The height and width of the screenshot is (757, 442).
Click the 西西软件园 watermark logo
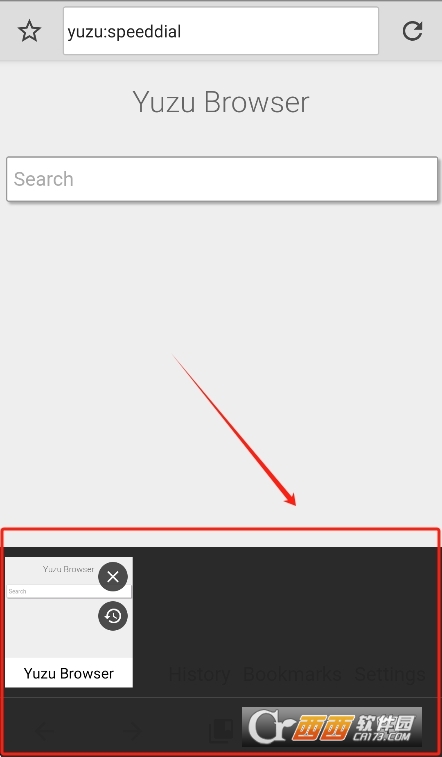[x=332, y=727]
